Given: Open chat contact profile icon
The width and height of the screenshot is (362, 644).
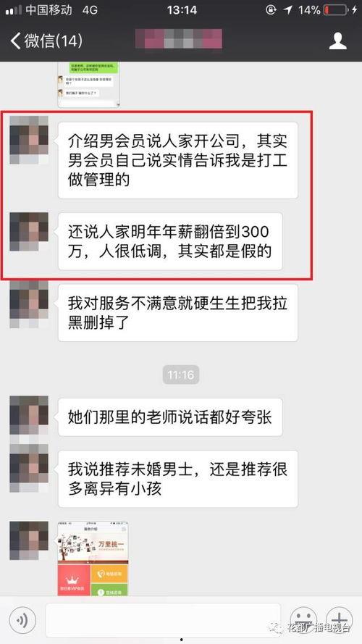Looking at the screenshot, I should point(338,41).
